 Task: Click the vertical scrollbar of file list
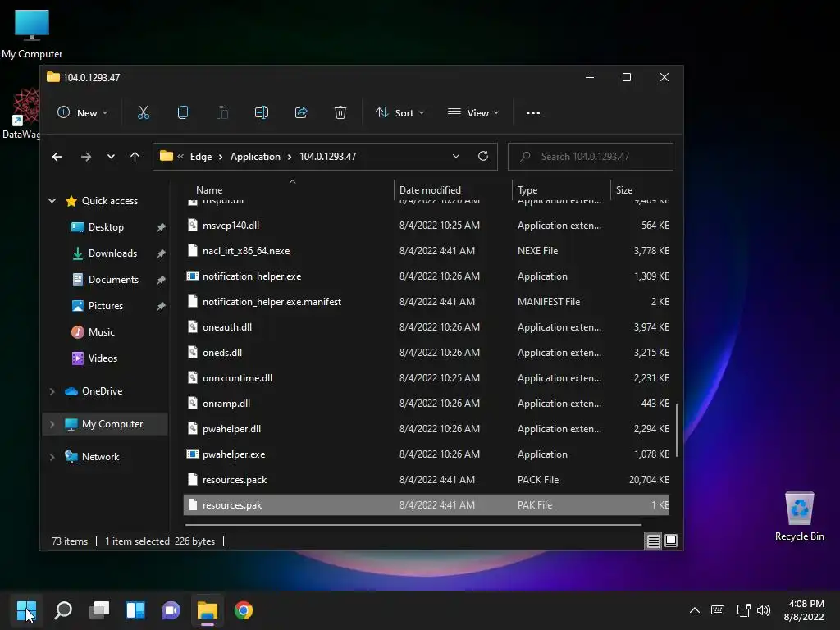(x=677, y=430)
